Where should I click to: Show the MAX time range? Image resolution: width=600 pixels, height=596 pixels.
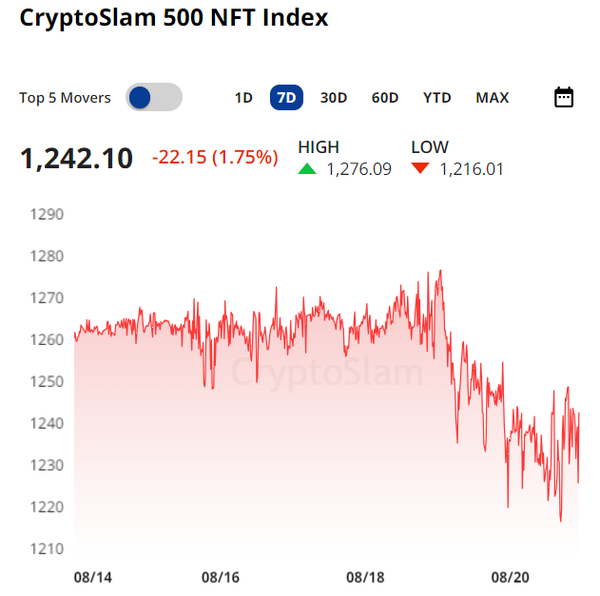tap(492, 97)
